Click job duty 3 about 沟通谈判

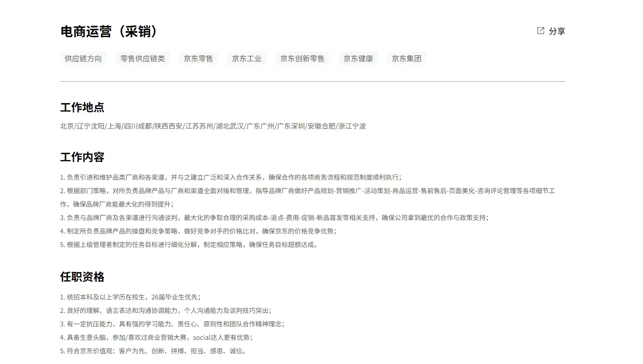click(275, 218)
